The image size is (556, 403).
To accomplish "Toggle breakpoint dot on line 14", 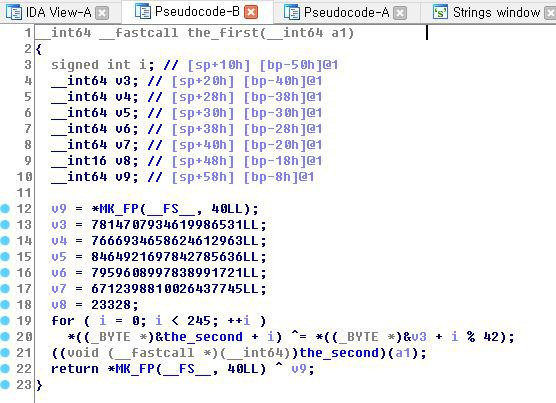I will tap(5, 240).
